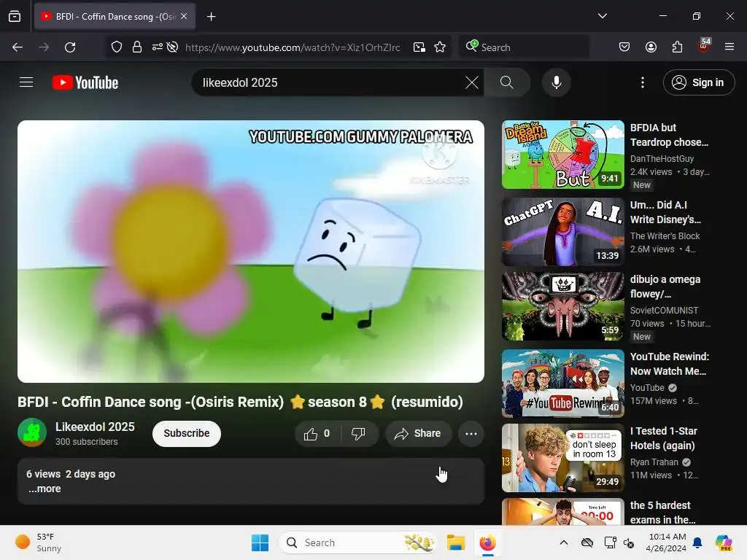Show hidden system tray icons
747x560 pixels.
click(x=564, y=542)
